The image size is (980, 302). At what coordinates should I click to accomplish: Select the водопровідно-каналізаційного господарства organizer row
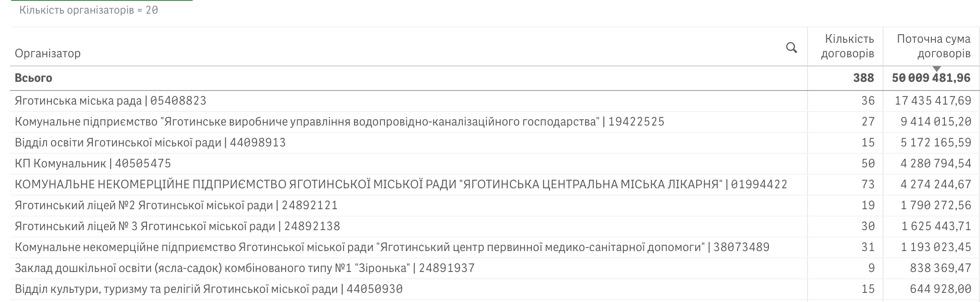point(339,121)
